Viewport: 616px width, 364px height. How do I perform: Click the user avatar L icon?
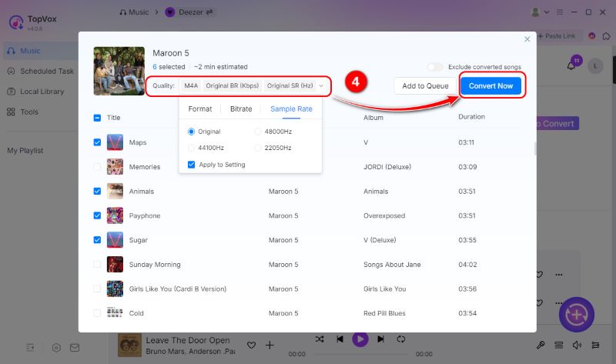(595, 66)
